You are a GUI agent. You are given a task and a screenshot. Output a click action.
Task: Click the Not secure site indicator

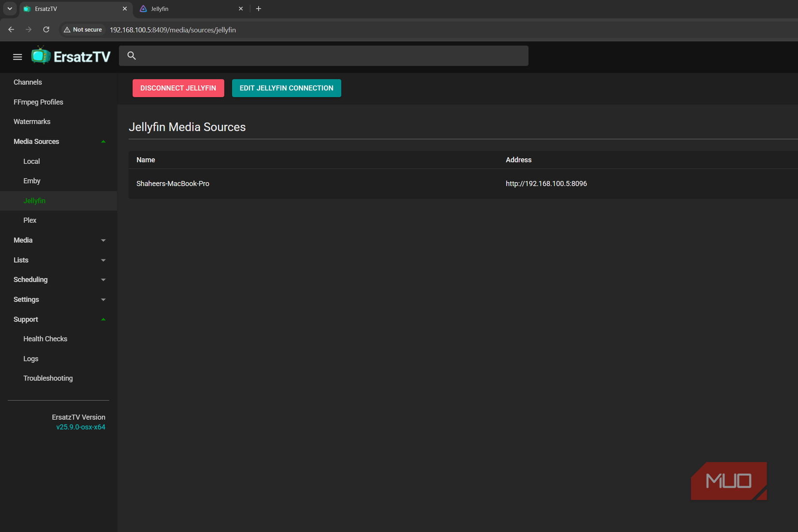pyautogui.click(x=83, y=30)
